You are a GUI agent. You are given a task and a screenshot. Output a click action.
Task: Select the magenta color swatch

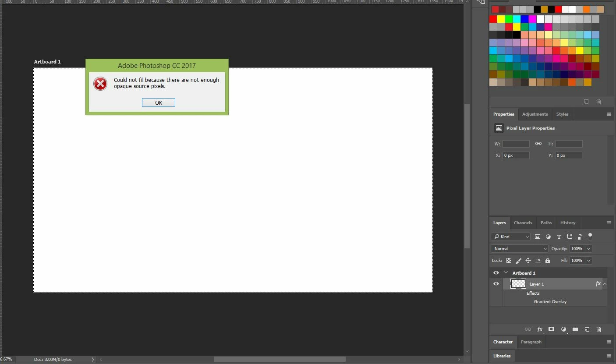click(x=532, y=19)
